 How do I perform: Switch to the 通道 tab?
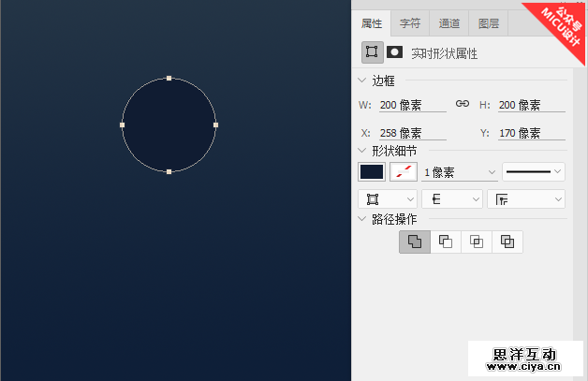448,23
